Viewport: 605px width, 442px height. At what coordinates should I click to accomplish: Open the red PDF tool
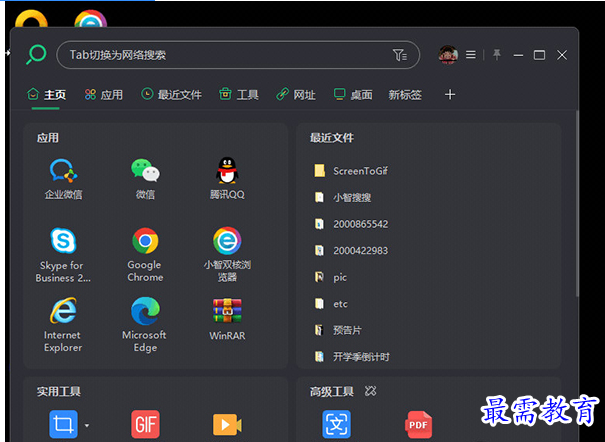tap(418, 424)
